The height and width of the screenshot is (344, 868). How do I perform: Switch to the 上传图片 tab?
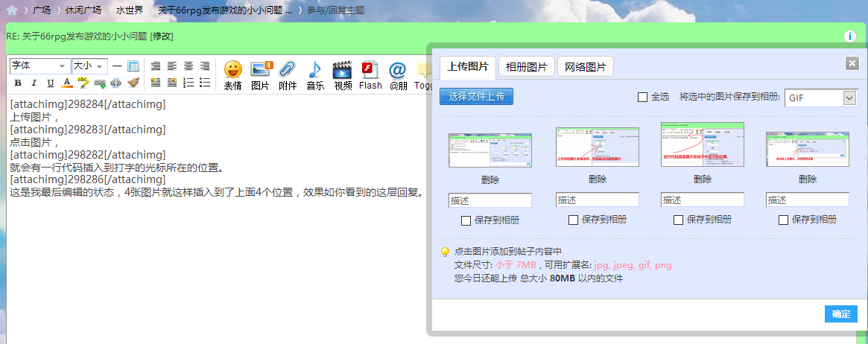click(x=468, y=68)
